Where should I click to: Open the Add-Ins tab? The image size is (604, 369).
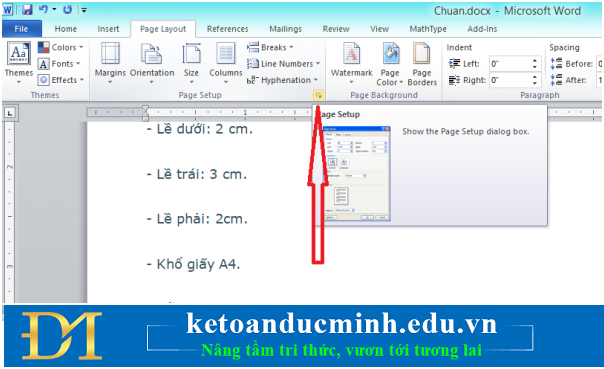coord(482,29)
